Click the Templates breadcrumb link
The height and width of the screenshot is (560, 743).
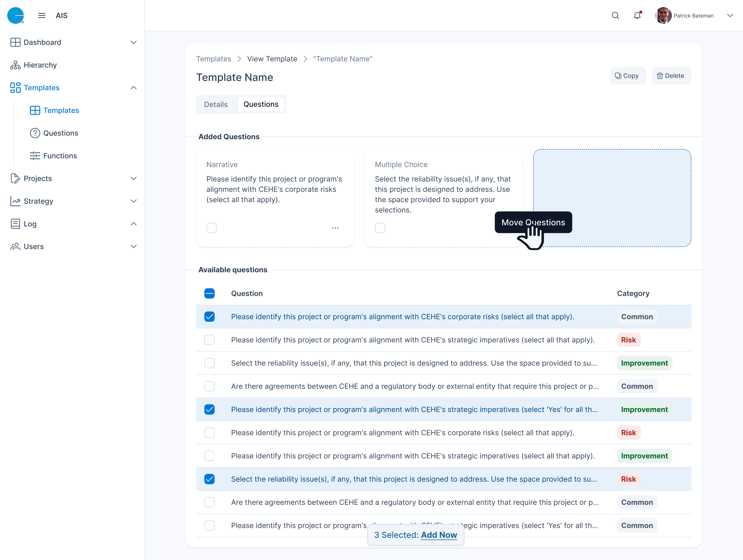click(x=214, y=59)
